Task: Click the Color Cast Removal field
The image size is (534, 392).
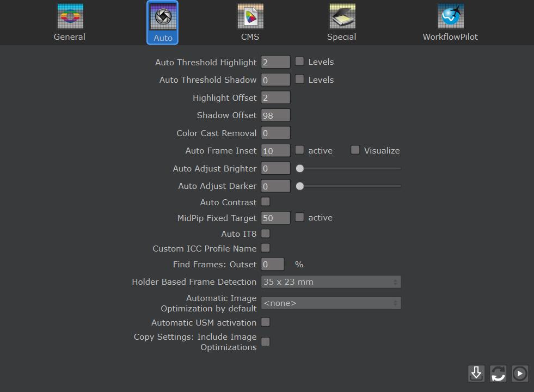Action: tap(275, 133)
